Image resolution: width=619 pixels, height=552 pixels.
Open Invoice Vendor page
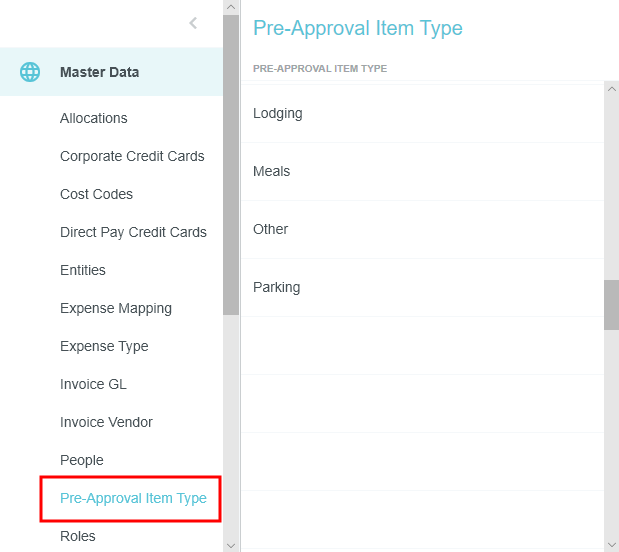click(x=106, y=422)
